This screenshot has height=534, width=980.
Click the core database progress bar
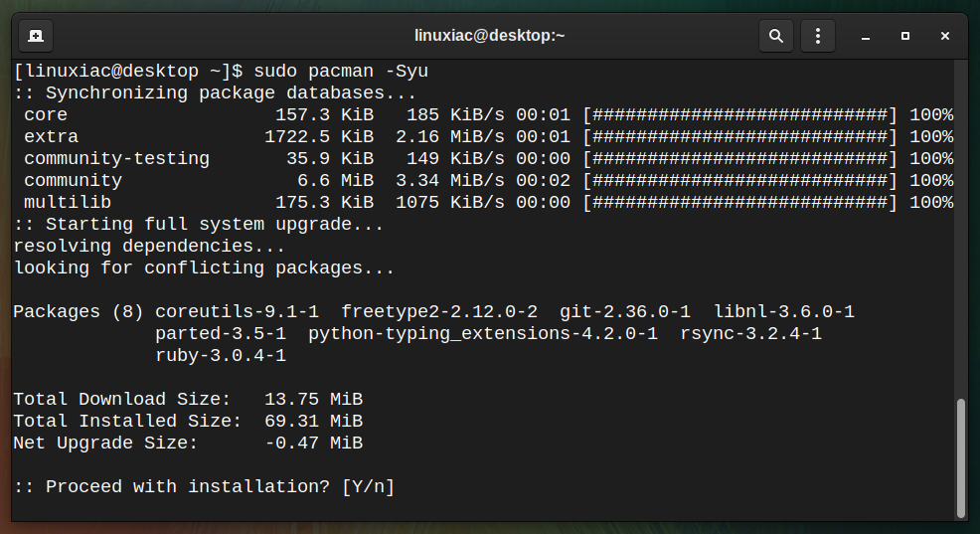tap(740, 115)
